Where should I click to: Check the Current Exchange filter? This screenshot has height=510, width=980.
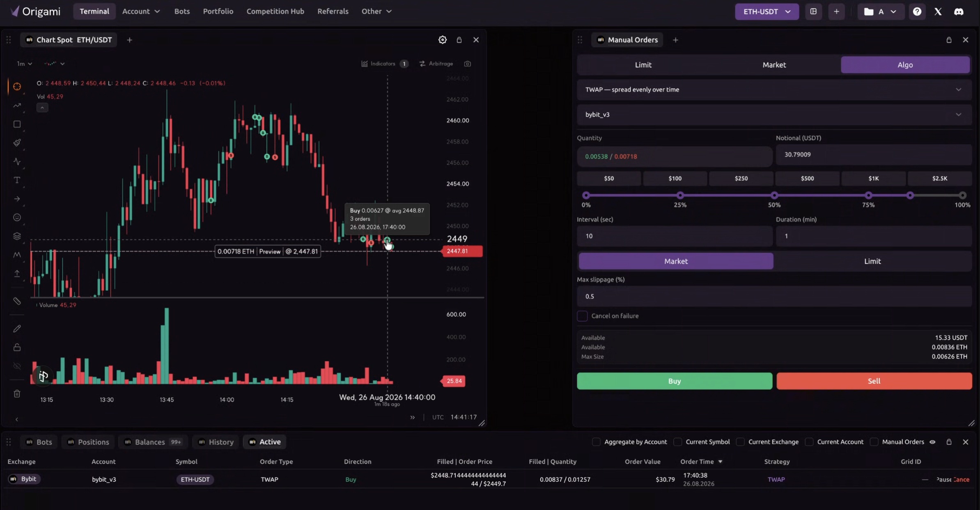click(740, 442)
